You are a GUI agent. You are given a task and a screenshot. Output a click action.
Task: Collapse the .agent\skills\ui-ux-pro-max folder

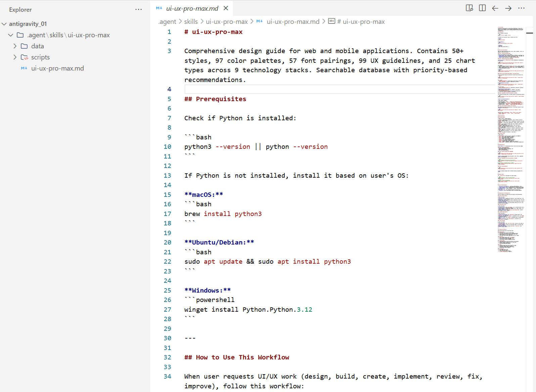coord(11,35)
